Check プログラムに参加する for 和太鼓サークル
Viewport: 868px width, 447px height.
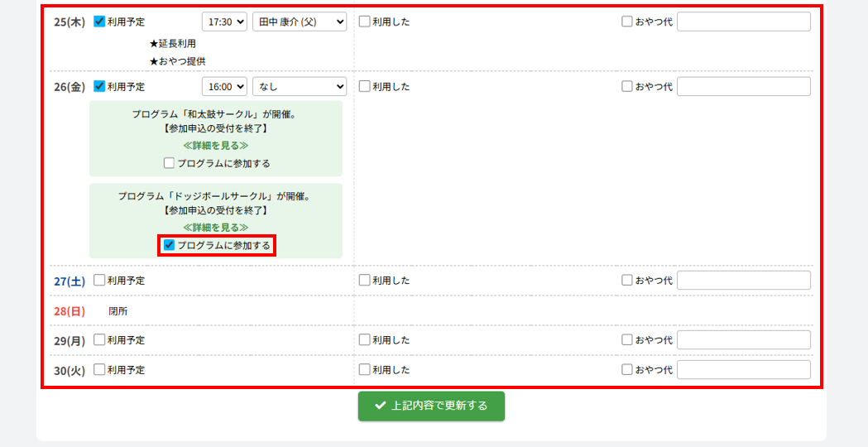[x=170, y=163]
